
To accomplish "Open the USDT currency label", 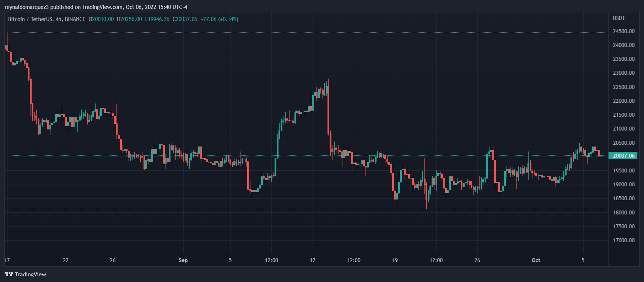I will pos(619,18).
